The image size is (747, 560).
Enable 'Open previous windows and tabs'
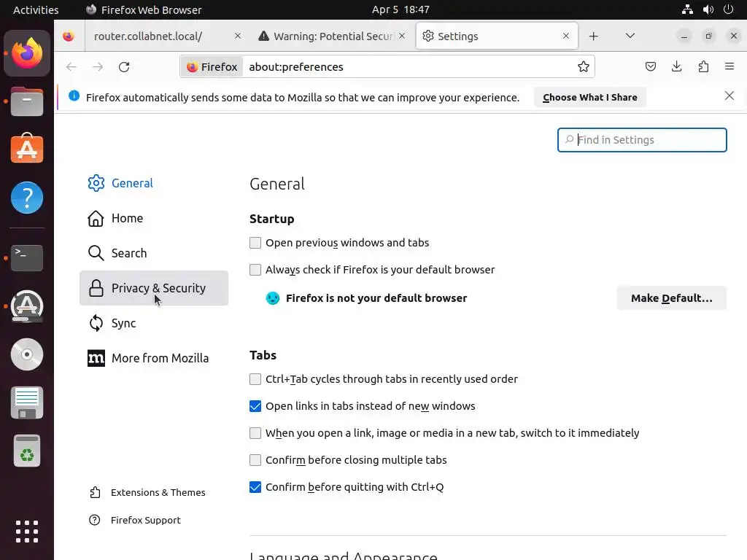click(255, 243)
